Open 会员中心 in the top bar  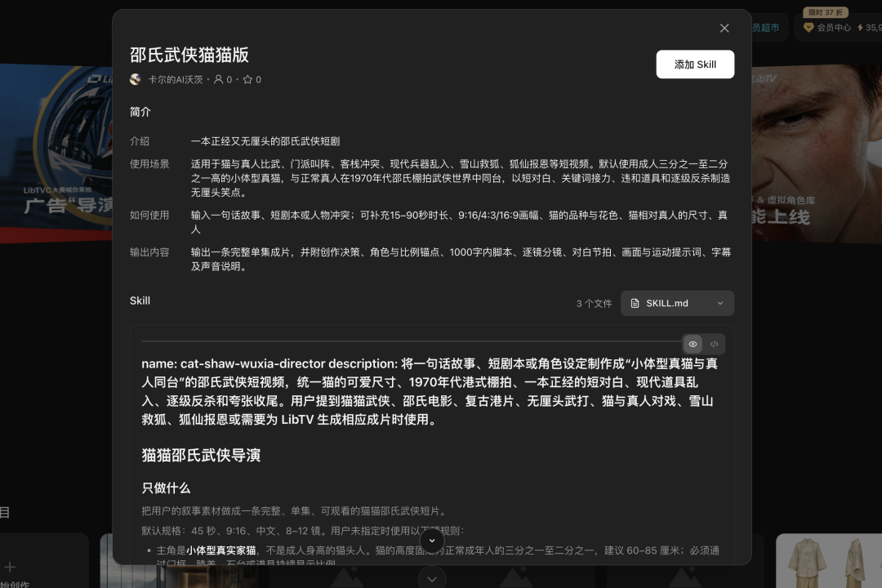[826, 28]
